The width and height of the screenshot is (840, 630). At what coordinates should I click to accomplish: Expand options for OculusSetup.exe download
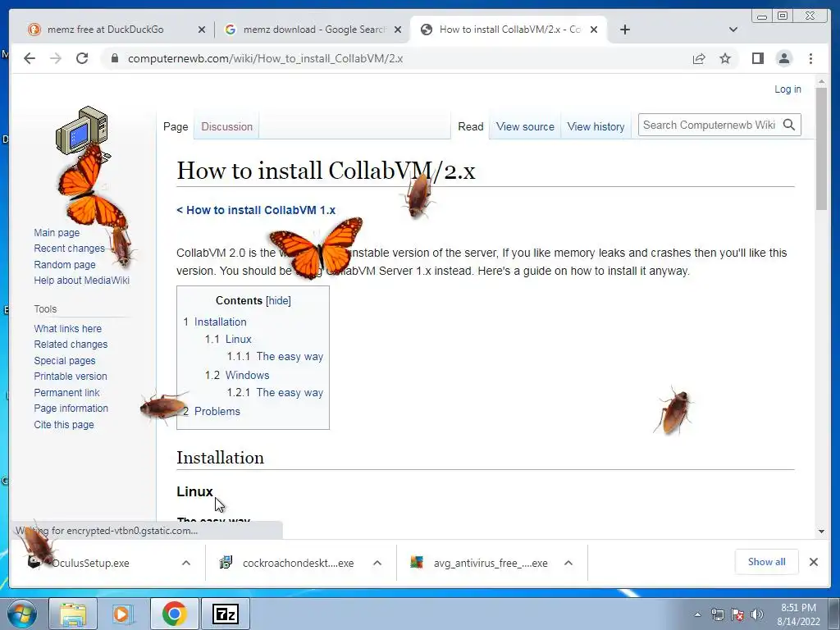point(186,563)
